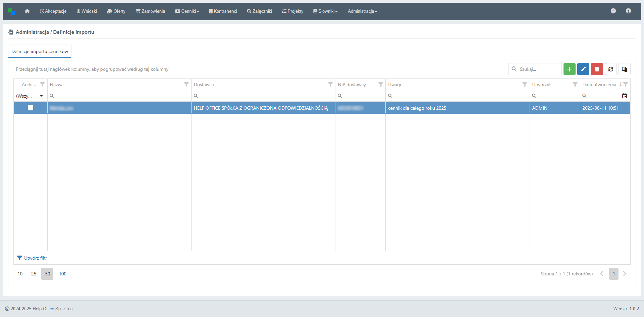Image resolution: width=644 pixels, height=317 pixels.
Task: Open the help question mark icon
Action: coord(613,11)
